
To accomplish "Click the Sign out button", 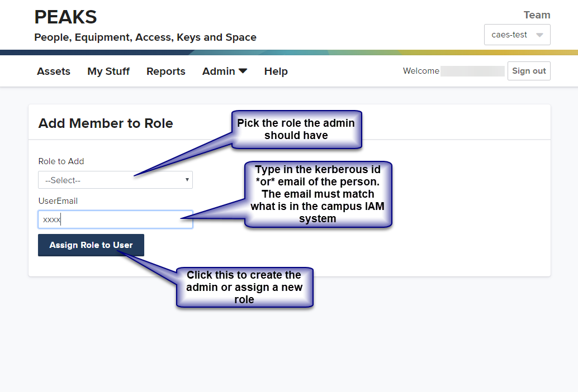I will click(528, 70).
